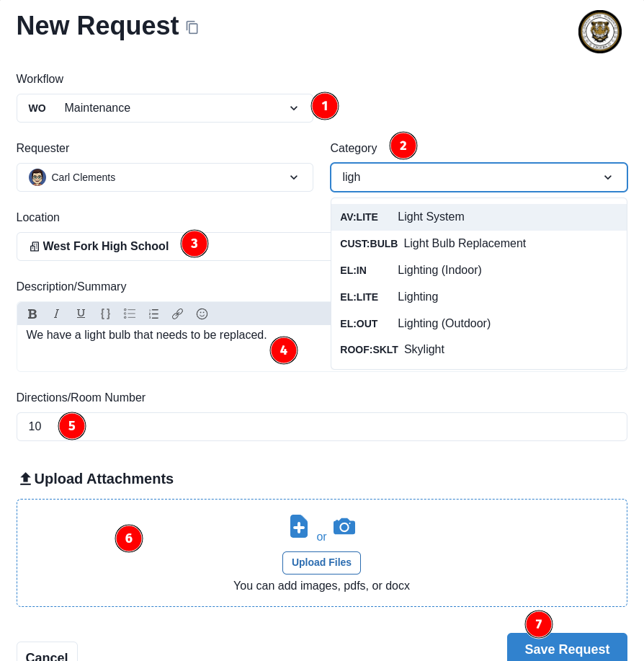
Task: Click the Upload Files button
Action: click(x=321, y=563)
